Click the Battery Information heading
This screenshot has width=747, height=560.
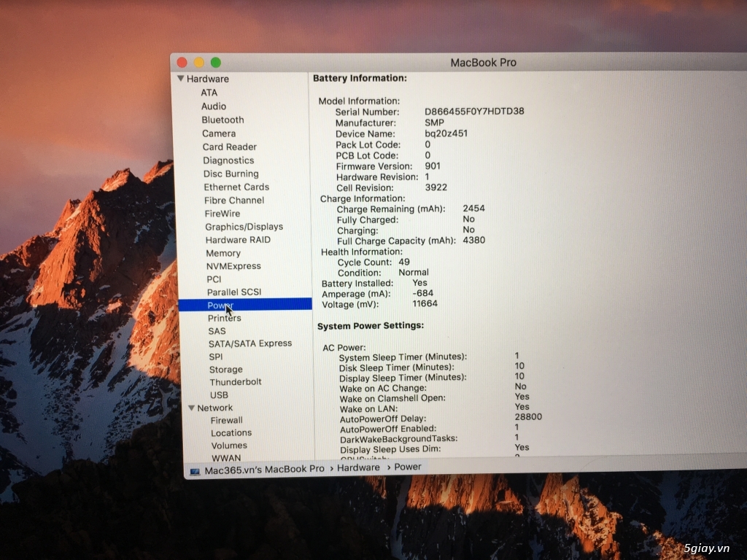pos(360,79)
